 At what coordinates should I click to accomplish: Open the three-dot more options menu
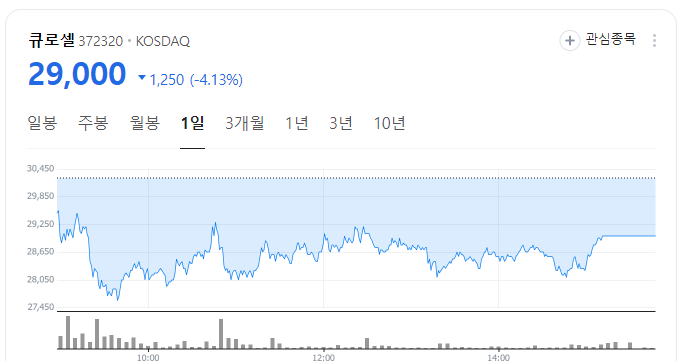click(x=654, y=41)
